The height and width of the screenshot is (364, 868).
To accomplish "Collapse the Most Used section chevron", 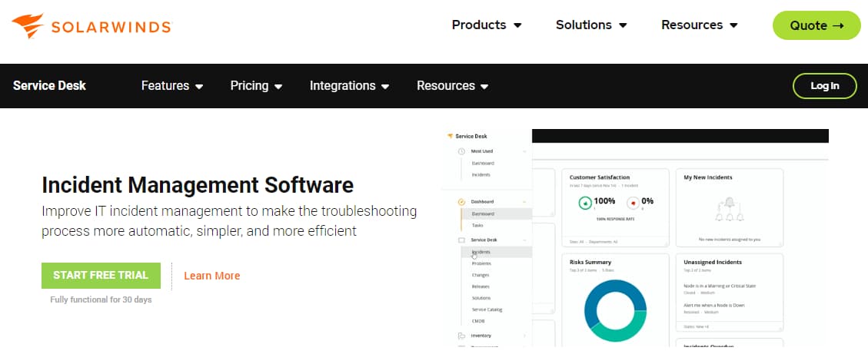I will point(524,151).
